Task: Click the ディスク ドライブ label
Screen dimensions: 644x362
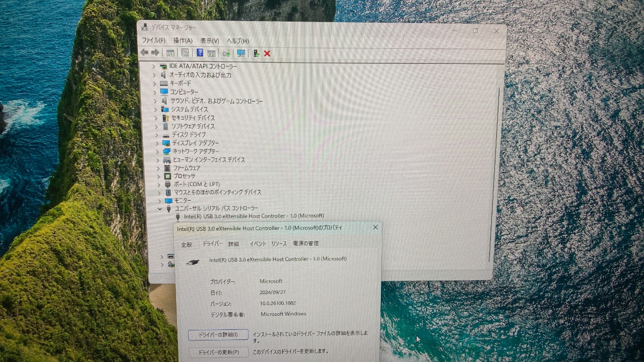Action: (189, 135)
